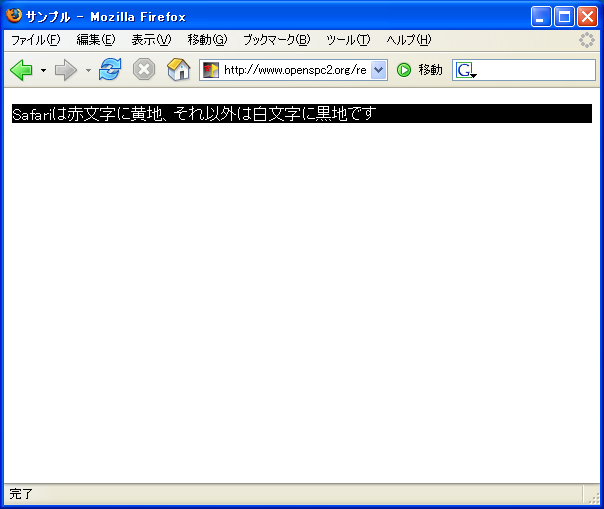Screen dimensions: 604x509
Task: Expand the address bar URL dropdown
Action: click(379, 70)
